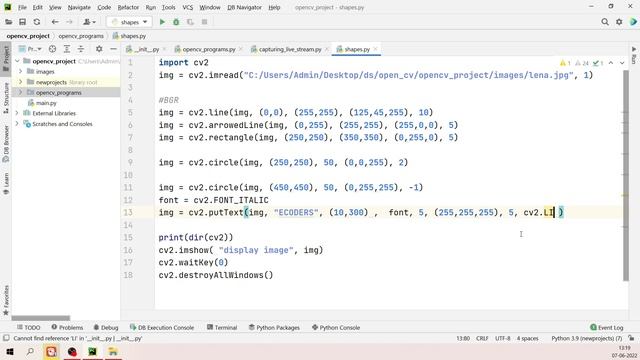
Task: Open IDE settings gear in top toolbar
Action: coord(619,22)
